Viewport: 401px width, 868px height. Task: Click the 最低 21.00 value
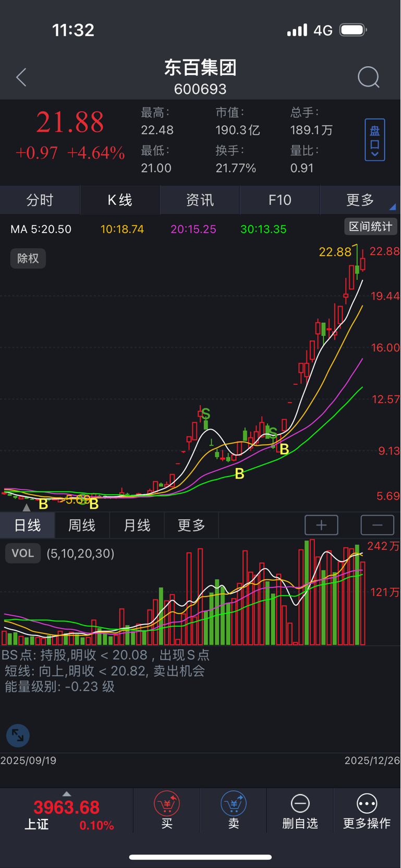156,168
